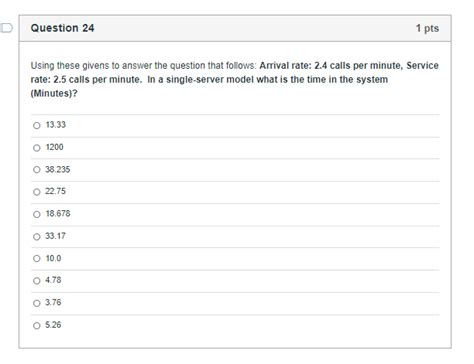Select the 10.0 answer option
This screenshot has height=364, width=474.
[37, 258]
